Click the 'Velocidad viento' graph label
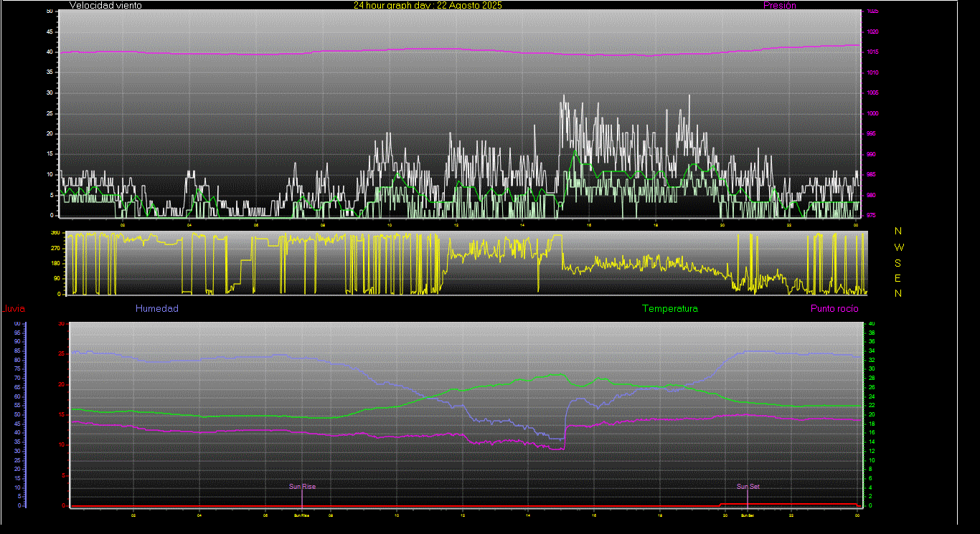Image resolution: width=980 pixels, height=534 pixels. pos(105,5)
